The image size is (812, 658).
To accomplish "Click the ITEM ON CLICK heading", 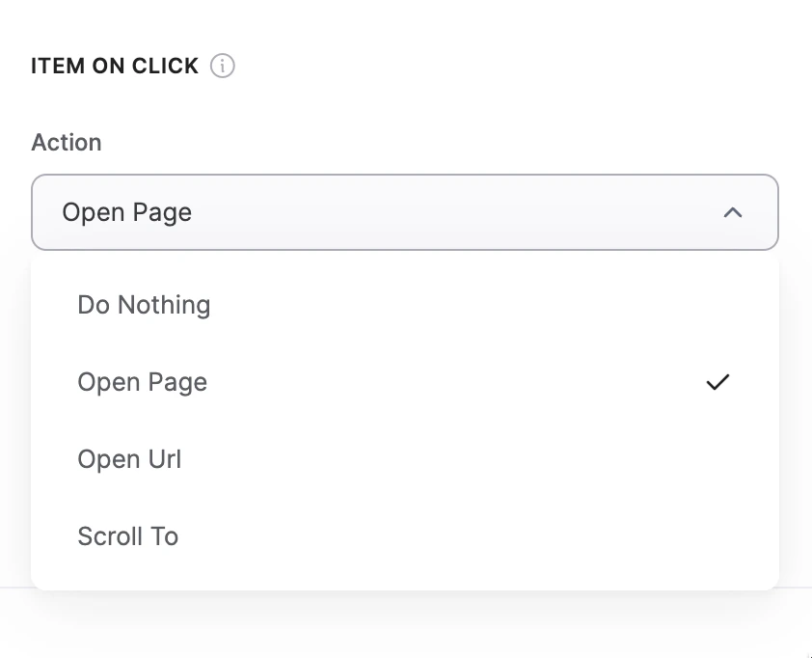I will pyautogui.click(x=113, y=66).
